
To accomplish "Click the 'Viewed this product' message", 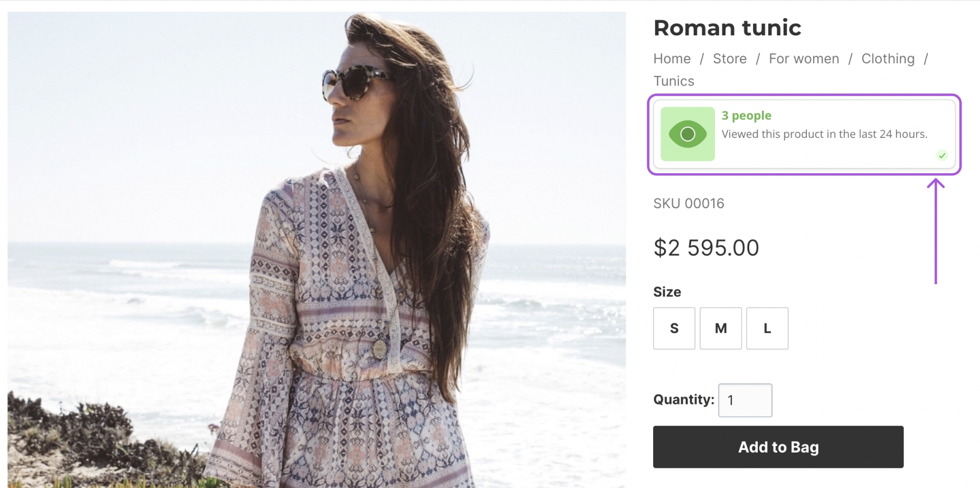I will [824, 134].
